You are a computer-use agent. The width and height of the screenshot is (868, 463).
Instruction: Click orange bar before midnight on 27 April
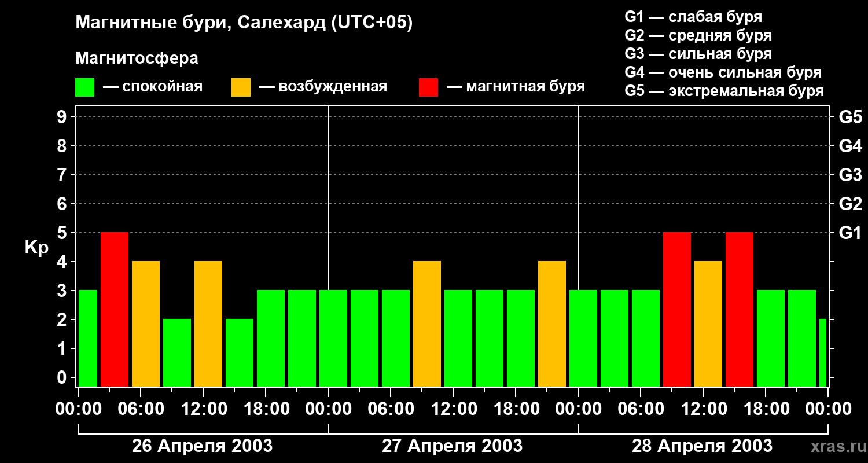click(552, 324)
